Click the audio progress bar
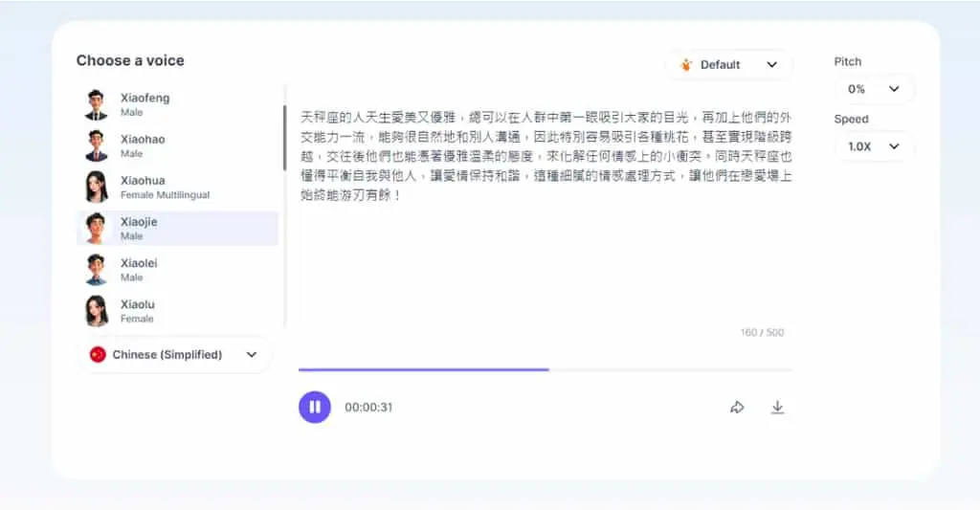This screenshot has width=980, height=510. [546, 369]
